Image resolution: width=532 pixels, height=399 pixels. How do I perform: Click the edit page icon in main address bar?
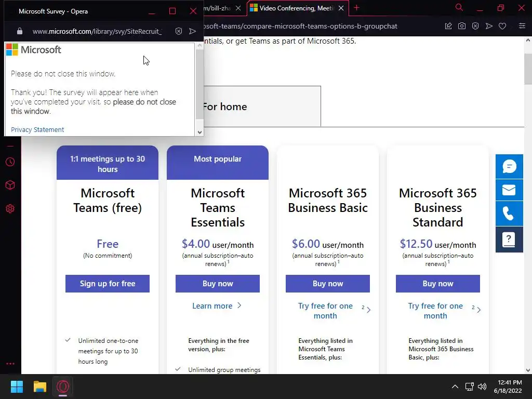(x=448, y=26)
